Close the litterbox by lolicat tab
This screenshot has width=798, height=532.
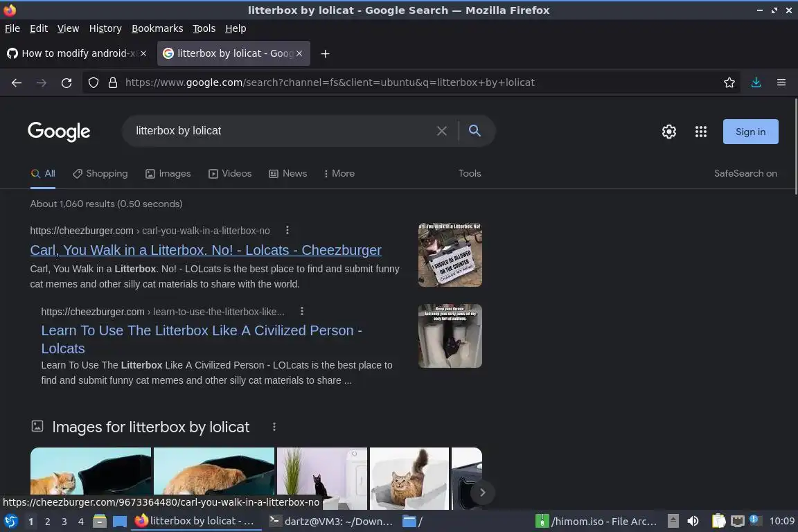[x=299, y=53]
